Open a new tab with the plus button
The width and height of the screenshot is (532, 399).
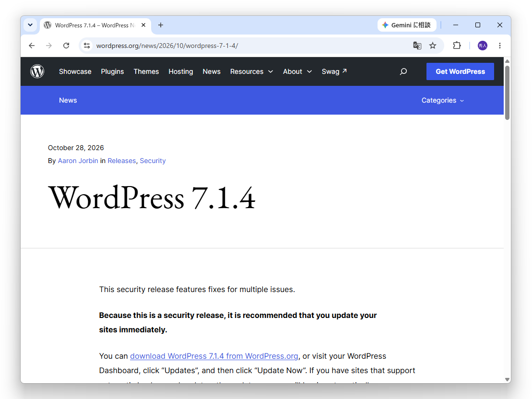pyautogui.click(x=161, y=25)
